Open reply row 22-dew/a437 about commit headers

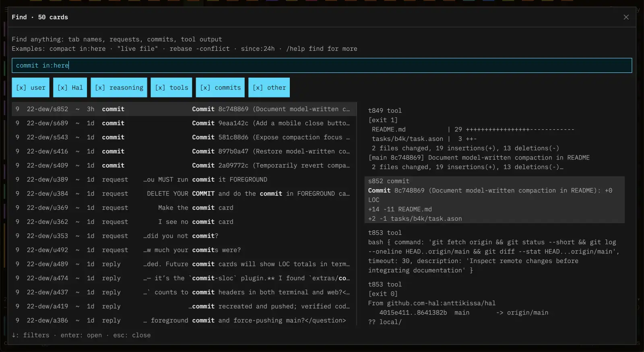pos(184,292)
